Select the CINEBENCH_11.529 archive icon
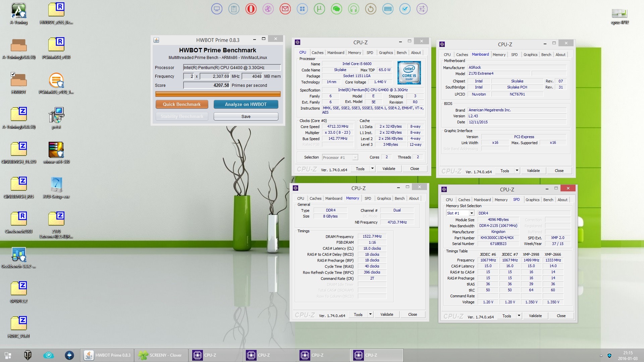Viewport: 644px width, 362px height. (x=19, y=153)
